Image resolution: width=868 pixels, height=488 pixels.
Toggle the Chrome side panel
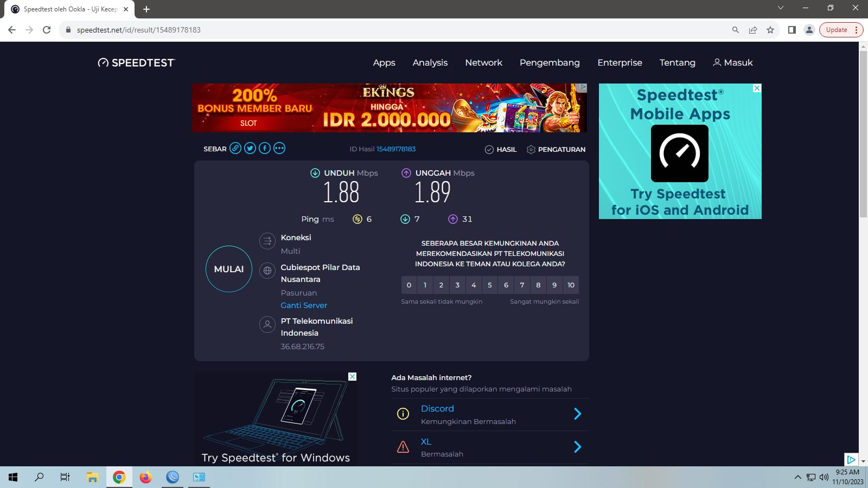[792, 30]
